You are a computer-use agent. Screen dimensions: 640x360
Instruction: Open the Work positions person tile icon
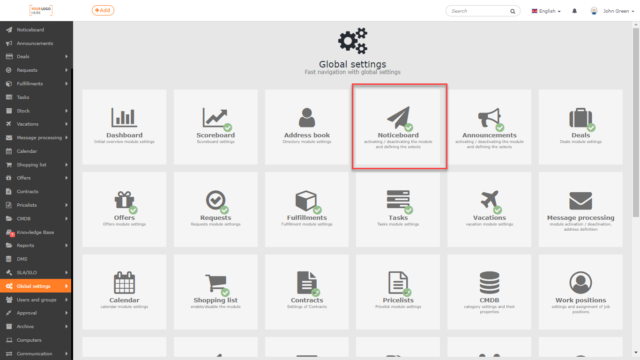580,282
